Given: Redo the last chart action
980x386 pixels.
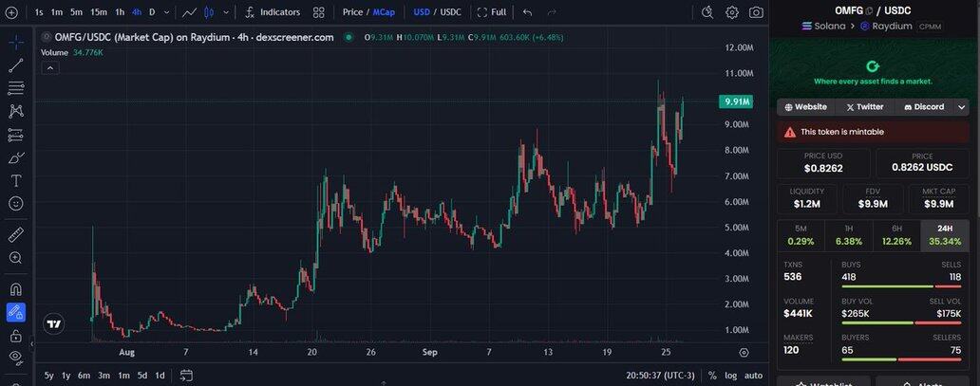Looking at the screenshot, I should coord(551,12).
